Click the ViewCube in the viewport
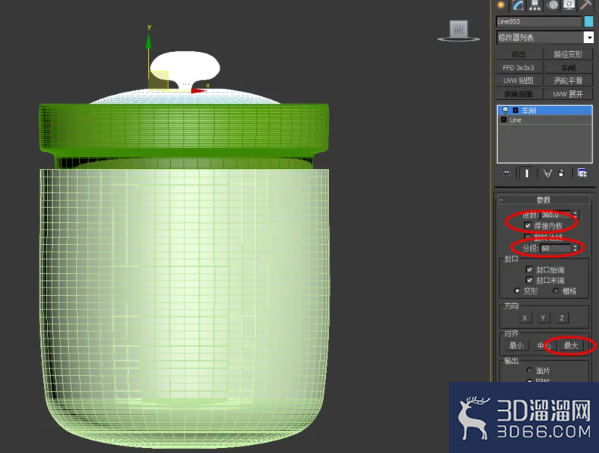Screen dimensions: 599x453 click(458, 30)
